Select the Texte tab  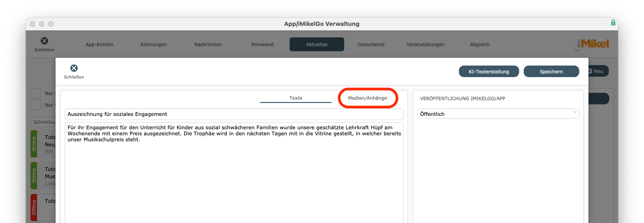296,98
